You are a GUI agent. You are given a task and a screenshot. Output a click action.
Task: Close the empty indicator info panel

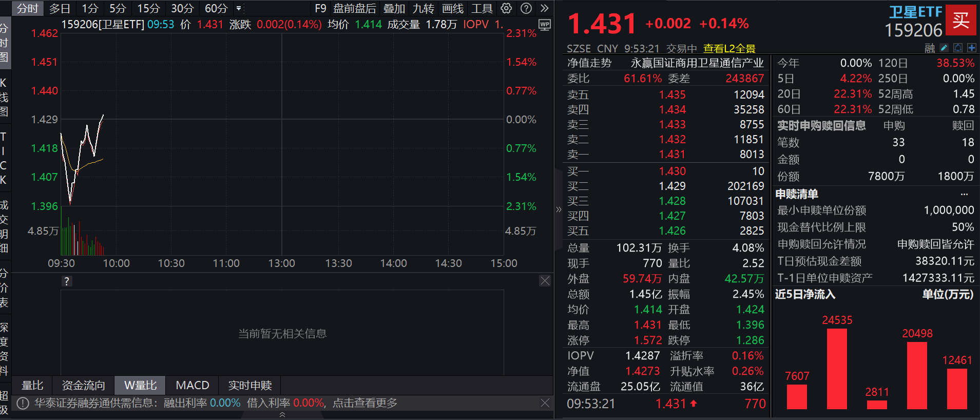click(545, 281)
